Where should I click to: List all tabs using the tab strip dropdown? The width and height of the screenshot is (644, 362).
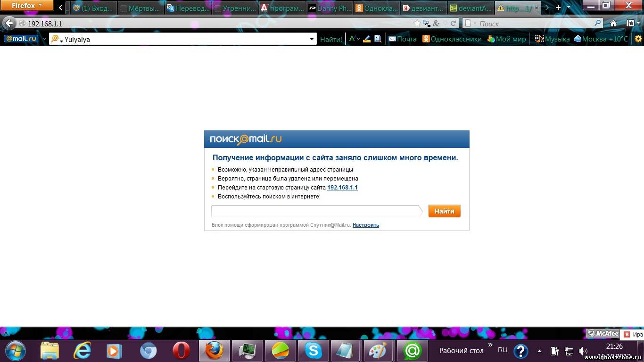(x=569, y=8)
